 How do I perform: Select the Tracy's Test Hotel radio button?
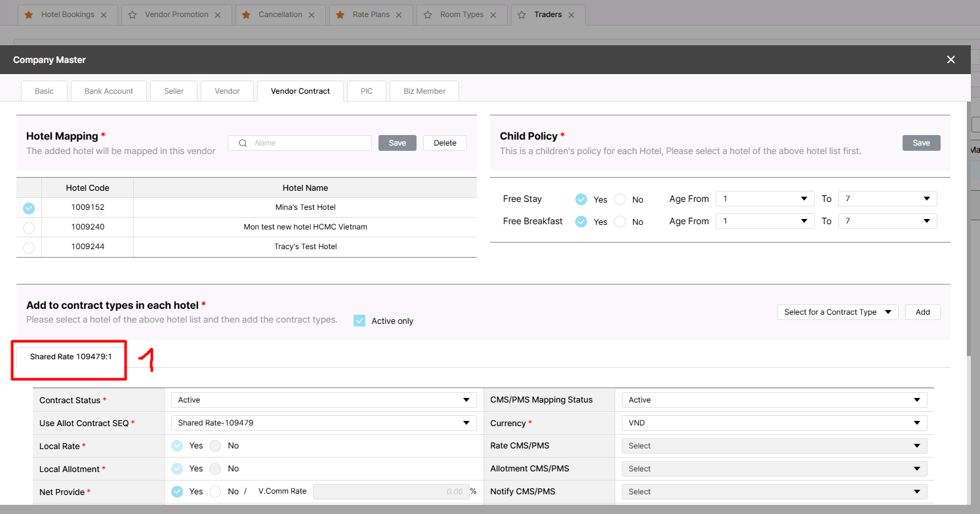29,247
